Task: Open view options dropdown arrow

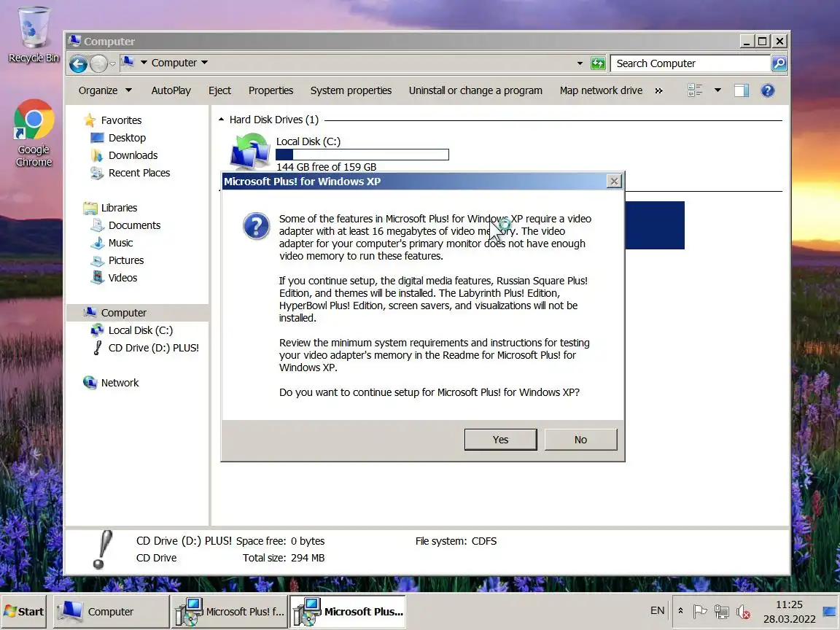Action: click(x=717, y=90)
